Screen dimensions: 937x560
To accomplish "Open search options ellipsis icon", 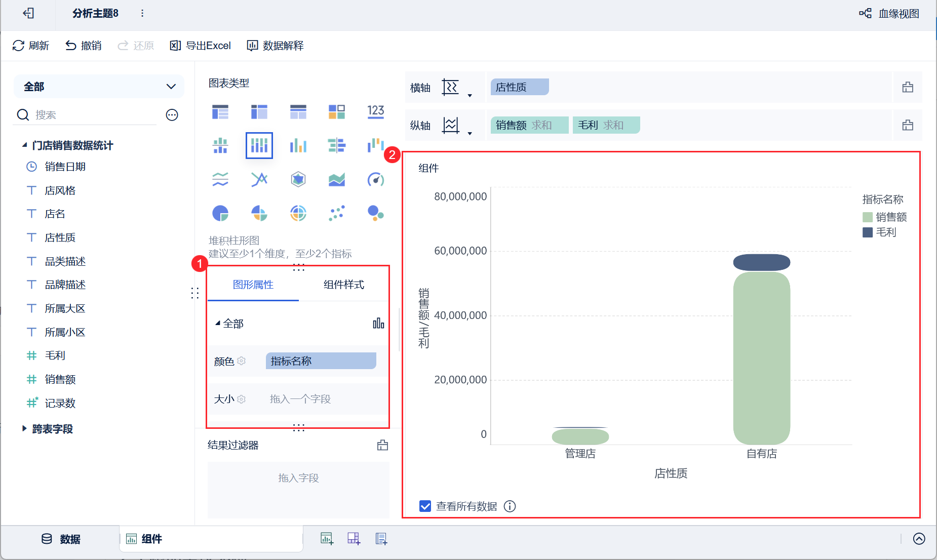I will (x=172, y=115).
